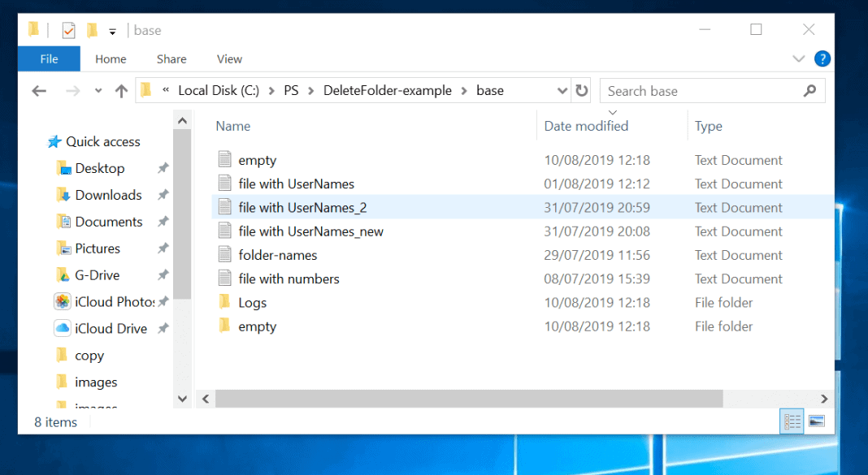Screen dimensions: 868x475
Task: Go back with the left arrow
Action: tap(39, 91)
